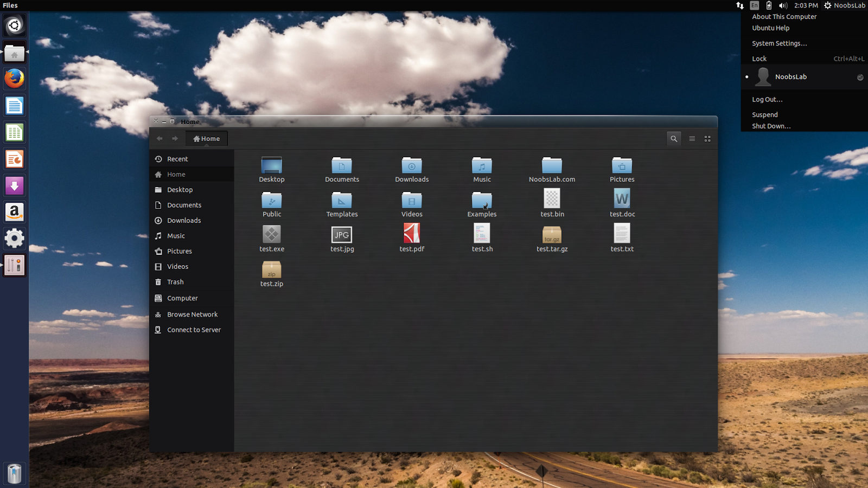Switch keyboard layout via the En indicator
Image resolution: width=868 pixels, height=488 pixels.
tap(754, 5)
